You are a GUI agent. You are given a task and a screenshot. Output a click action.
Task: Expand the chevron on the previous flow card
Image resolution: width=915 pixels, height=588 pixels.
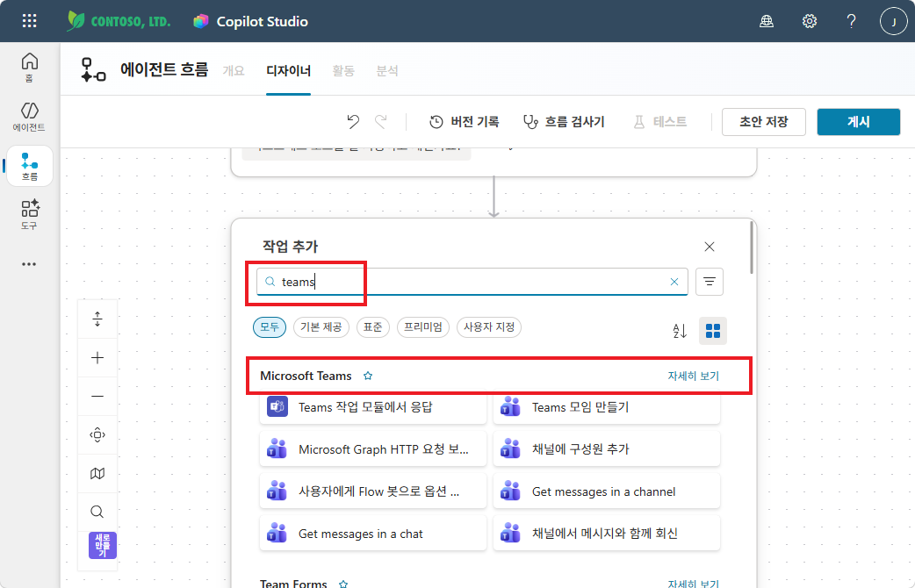(510, 149)
